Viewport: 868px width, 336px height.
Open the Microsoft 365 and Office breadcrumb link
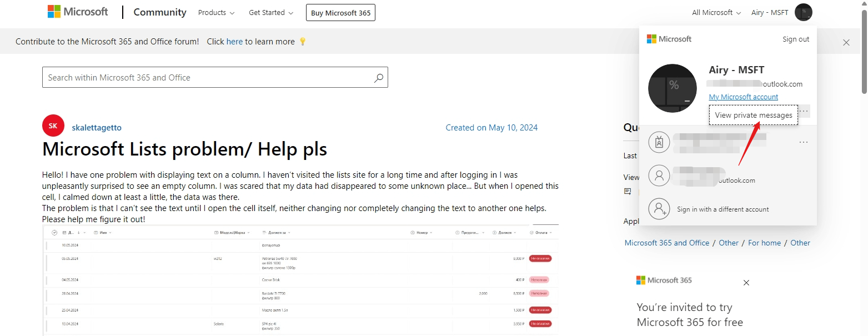point(667,243)
